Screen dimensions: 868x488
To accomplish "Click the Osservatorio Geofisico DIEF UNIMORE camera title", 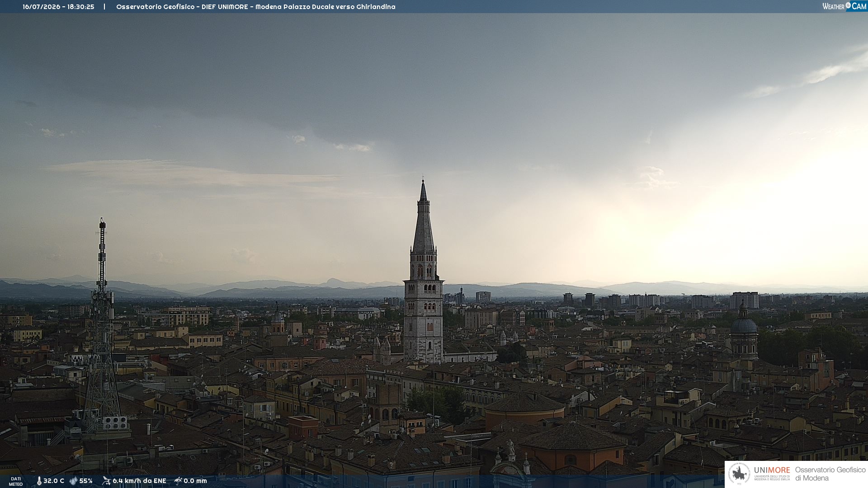I will click(255, 7).
